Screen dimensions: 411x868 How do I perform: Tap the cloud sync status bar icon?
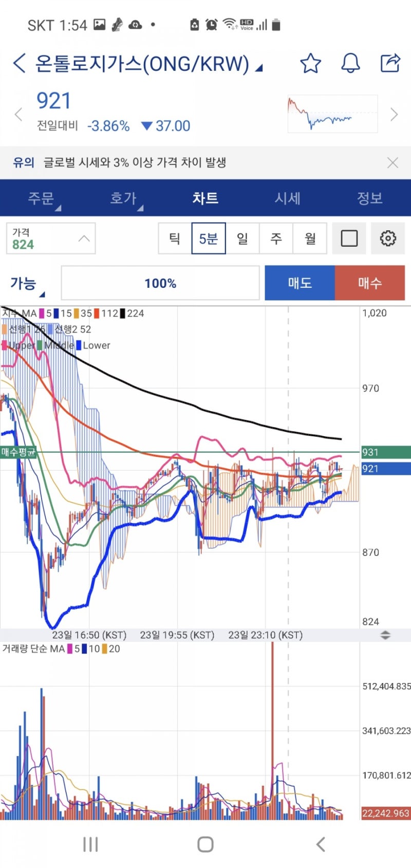(135, 25)
